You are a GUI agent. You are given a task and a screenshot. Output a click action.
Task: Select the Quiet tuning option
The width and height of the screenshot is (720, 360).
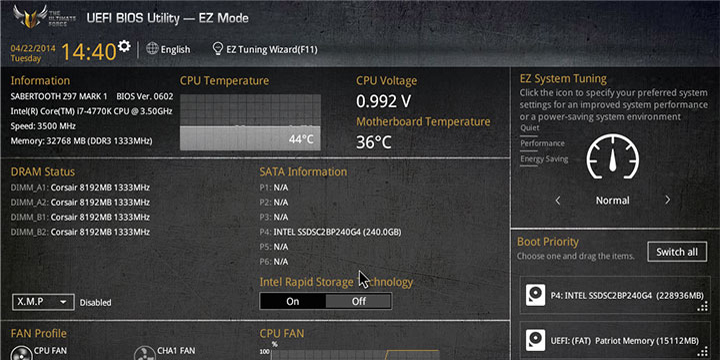point(529,128)
